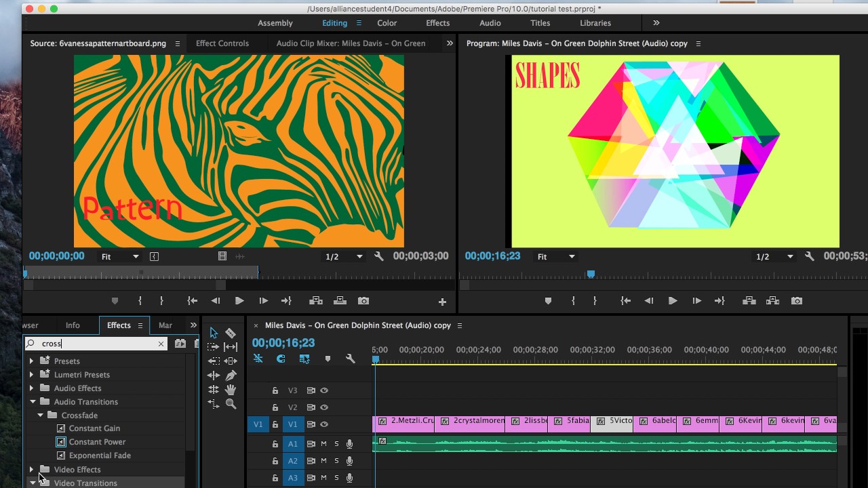Viewport: 868px width, 488px height.
Task: Select the Hand tool
Action: [231, 390]
